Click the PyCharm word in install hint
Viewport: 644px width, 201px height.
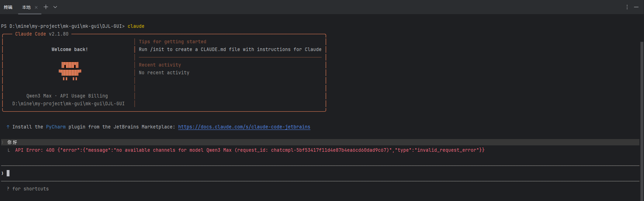pos(56,127)
